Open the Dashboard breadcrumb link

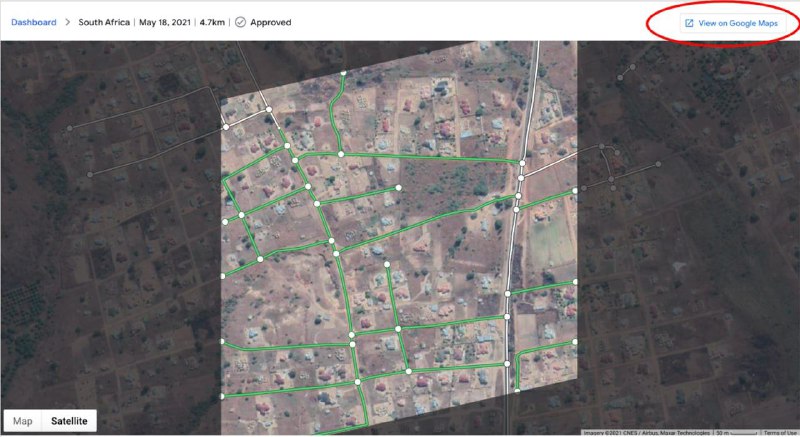[33, 22]
